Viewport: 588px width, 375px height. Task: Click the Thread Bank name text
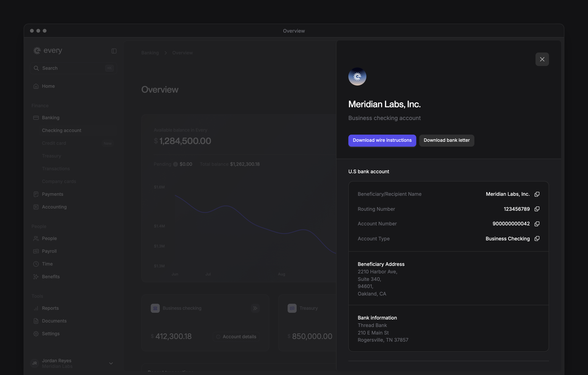point(372,325)
